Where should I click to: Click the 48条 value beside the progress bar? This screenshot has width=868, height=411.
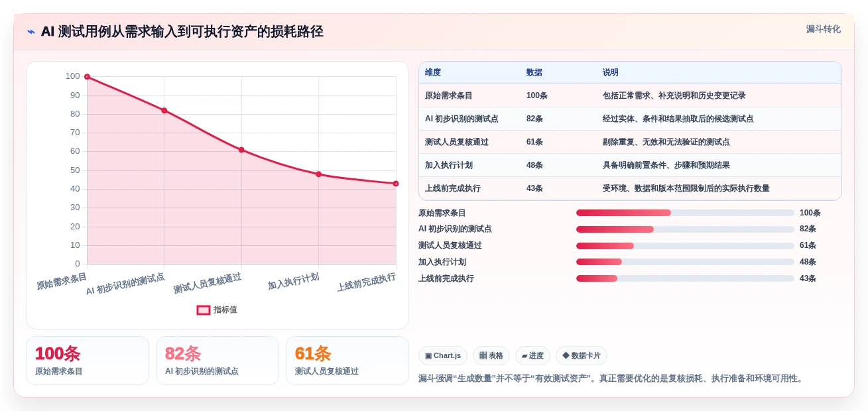click(808, 262)
